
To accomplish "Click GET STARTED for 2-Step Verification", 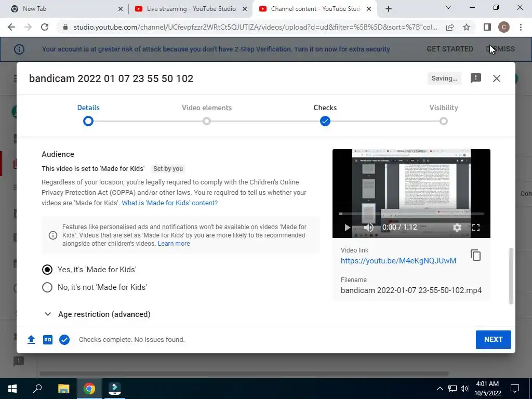I will [x=449, y=49].
